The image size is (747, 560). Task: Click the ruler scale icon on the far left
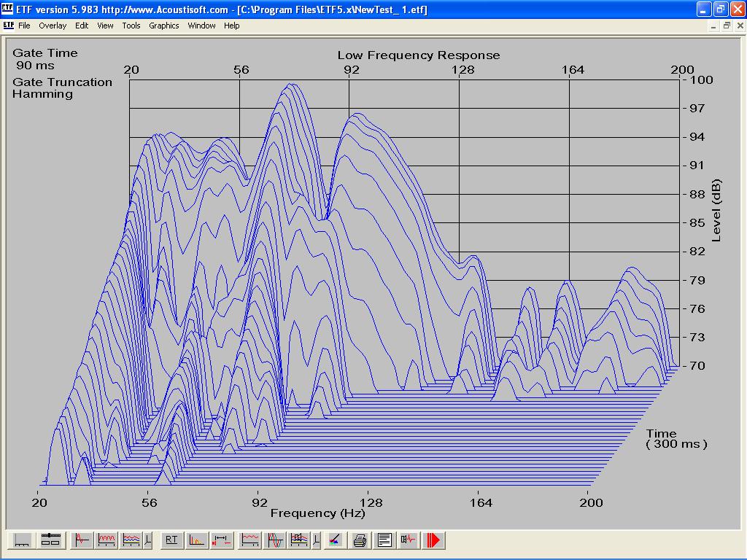tap(23, 540)
